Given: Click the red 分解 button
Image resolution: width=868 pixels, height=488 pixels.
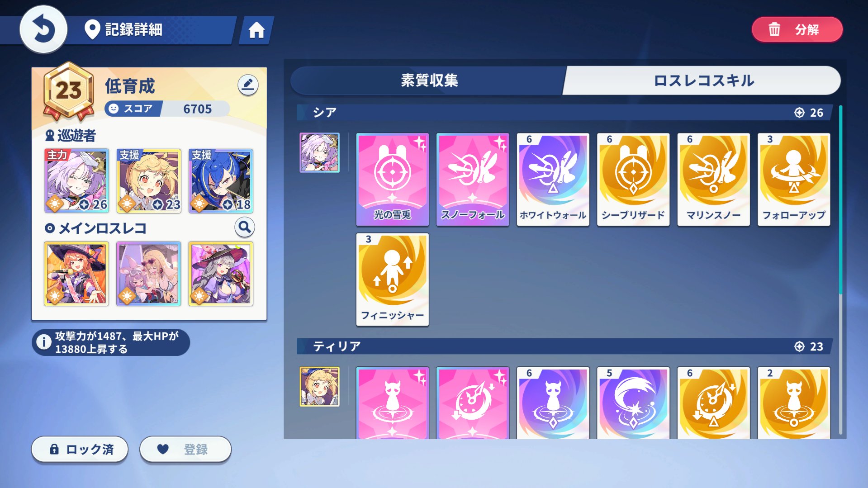Looking at the screenshot, I should tap(797, 30).
